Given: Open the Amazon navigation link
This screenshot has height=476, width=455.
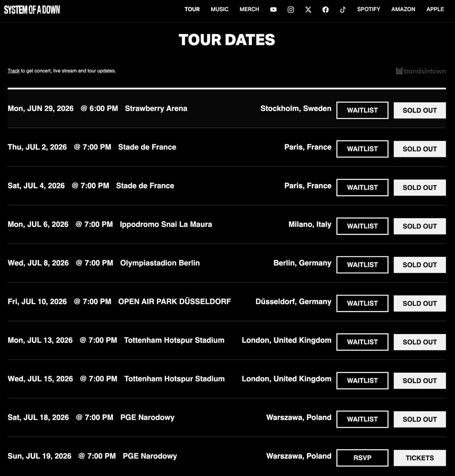Looking at the screenshot, I should (x=403, y=9).
